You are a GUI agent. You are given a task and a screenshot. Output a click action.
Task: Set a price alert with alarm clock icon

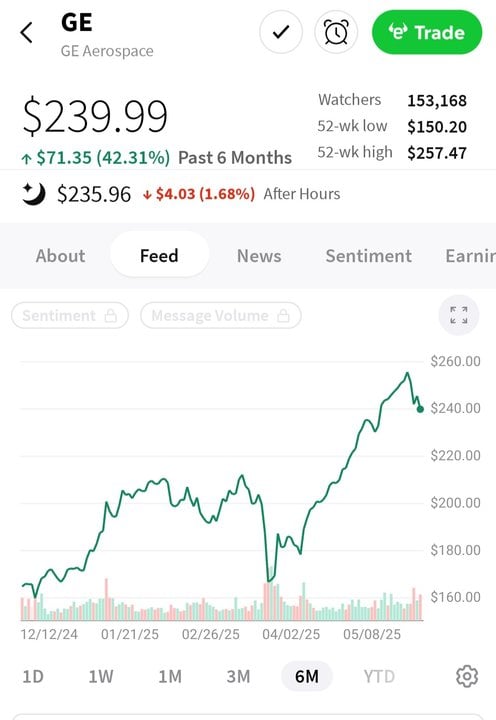(336, 32)
